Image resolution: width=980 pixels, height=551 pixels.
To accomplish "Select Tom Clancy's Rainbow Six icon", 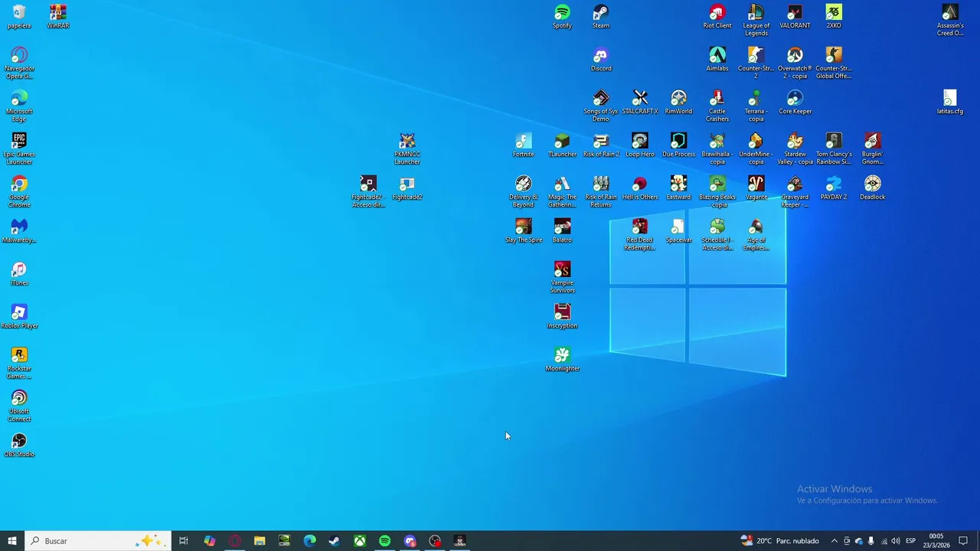I will (834, 148).
